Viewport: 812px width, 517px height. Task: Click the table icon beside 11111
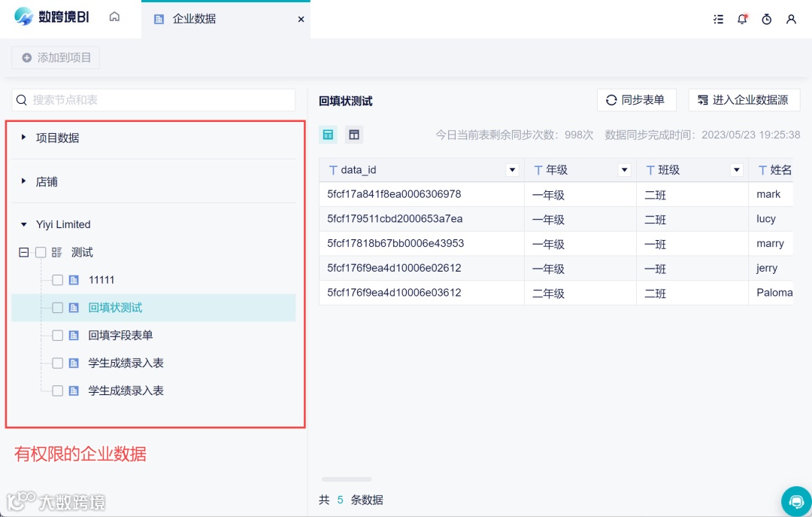74,280
